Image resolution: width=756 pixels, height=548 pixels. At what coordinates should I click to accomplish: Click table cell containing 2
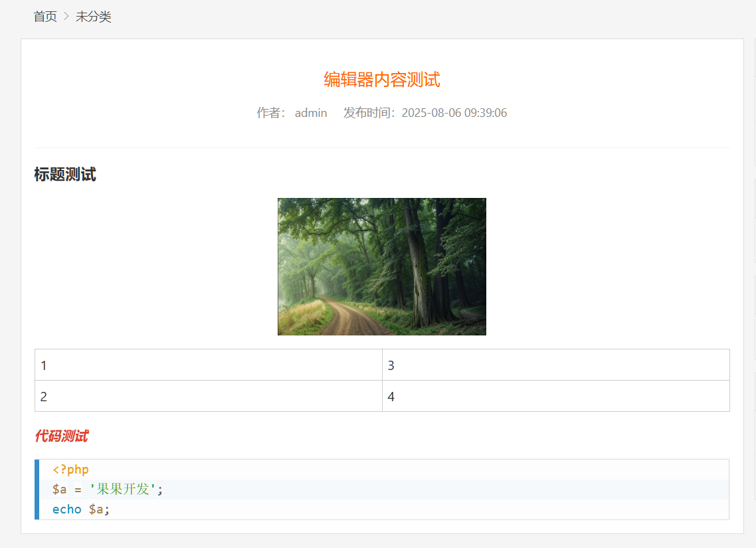pos(209,396)
